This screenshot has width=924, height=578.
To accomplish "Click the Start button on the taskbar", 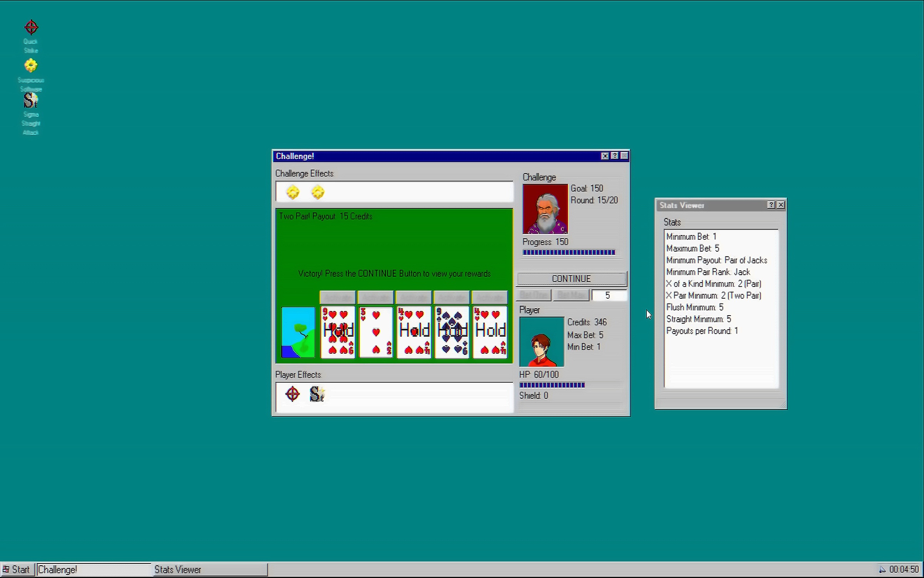I will click(x=17, y=570).
